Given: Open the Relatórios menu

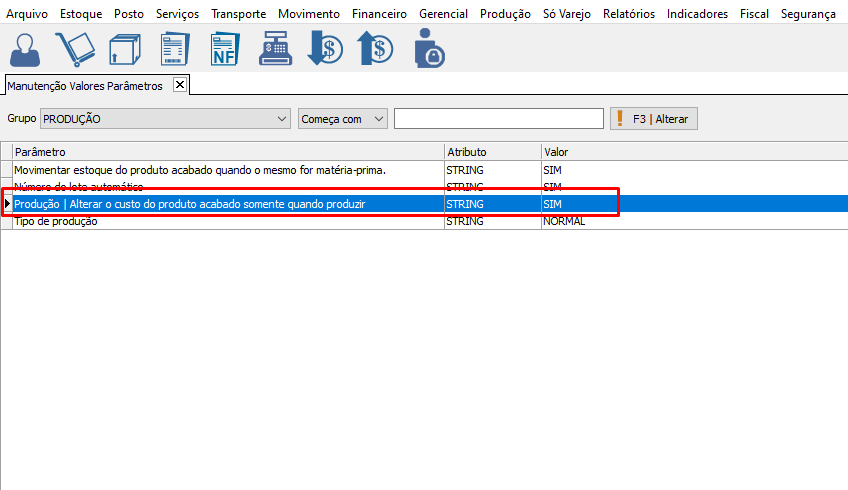Looking at the screenshot, I should 628,14.
